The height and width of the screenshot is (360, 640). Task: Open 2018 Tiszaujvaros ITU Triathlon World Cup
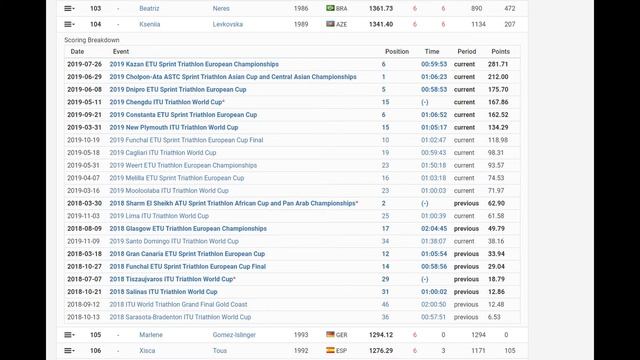172,280
